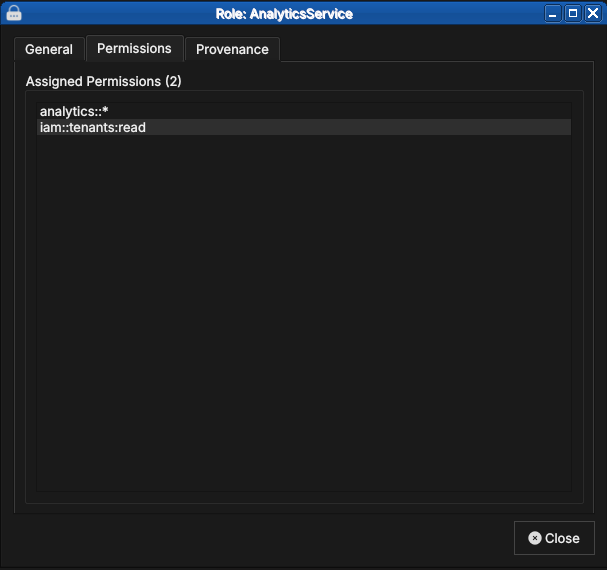This screenshot has width=607, height=570.
Task: Maximize the Role: AnalyticsService window
Action: [573, 14]
